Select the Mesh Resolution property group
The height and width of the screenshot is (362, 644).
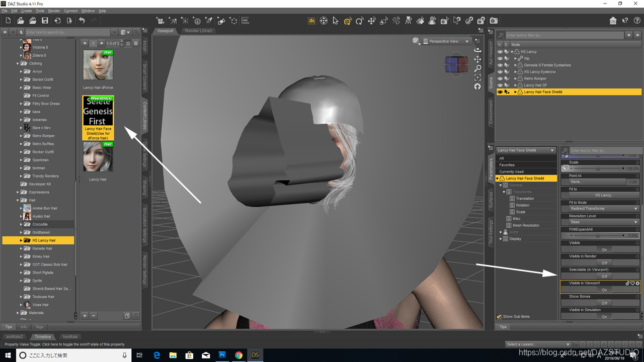526,225
